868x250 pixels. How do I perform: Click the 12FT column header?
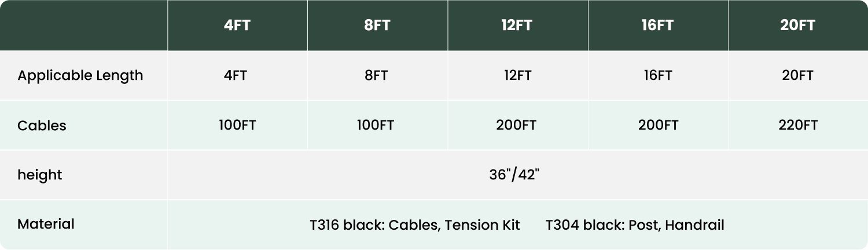click(x=517, y=25)
